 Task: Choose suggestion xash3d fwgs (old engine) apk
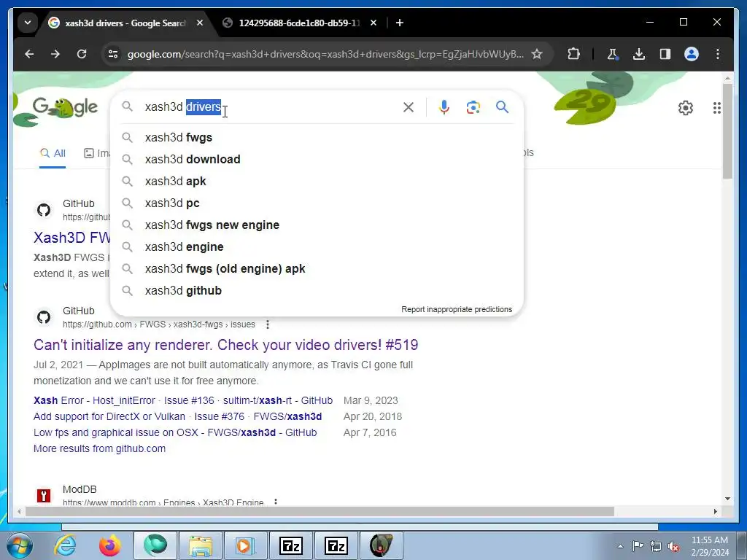tap(317, 269)
